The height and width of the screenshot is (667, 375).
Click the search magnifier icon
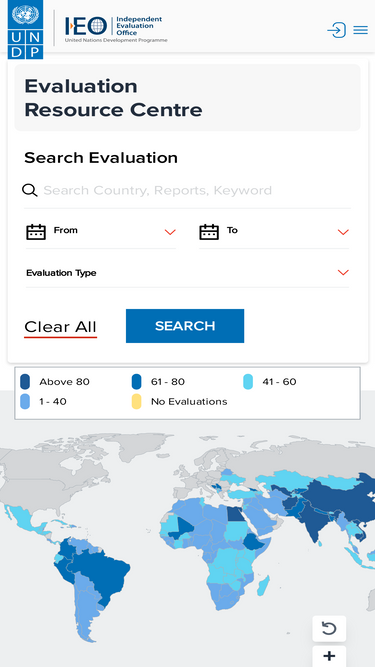30,191
